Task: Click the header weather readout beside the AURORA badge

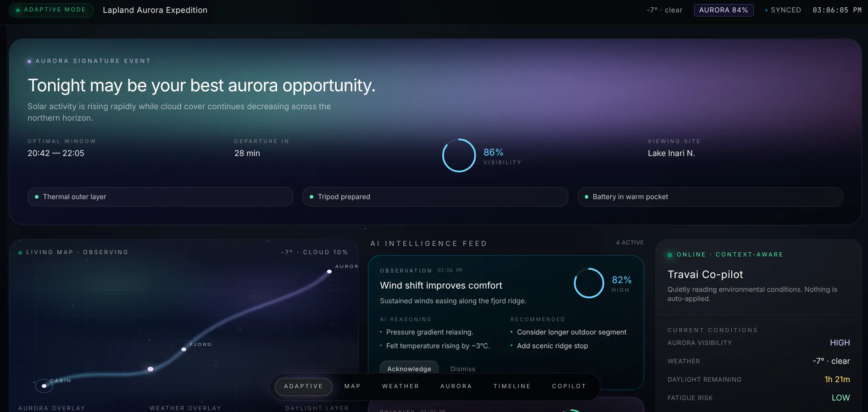Action: point(665,10)
